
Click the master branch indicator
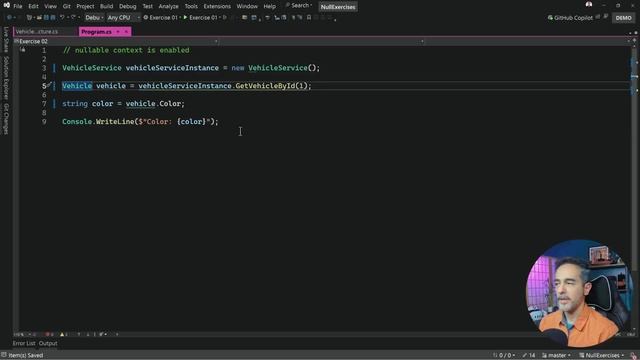point(556,355)
